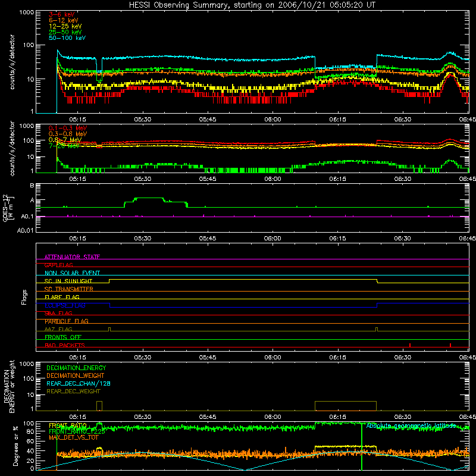Select the Flags vertical axis title
The height and width of the screenshot is (476, 476).
pyautogui.click(x=24, y=297)
